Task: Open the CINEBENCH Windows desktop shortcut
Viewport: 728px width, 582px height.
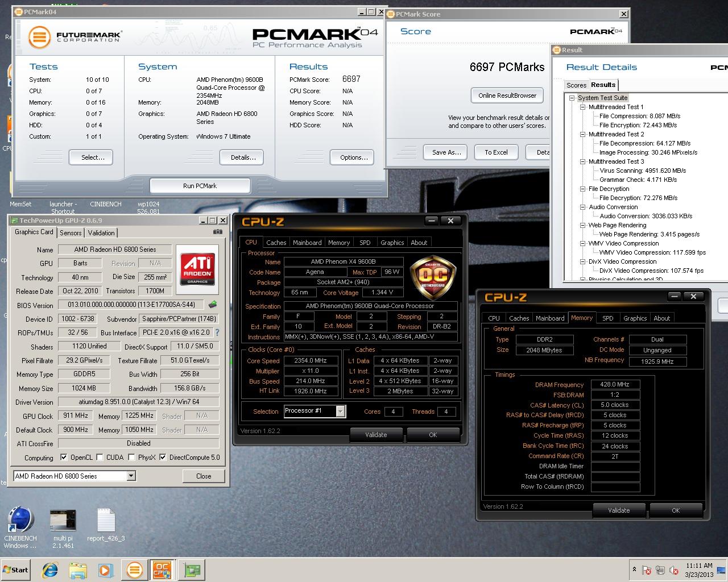Action: tap(20, 527)
